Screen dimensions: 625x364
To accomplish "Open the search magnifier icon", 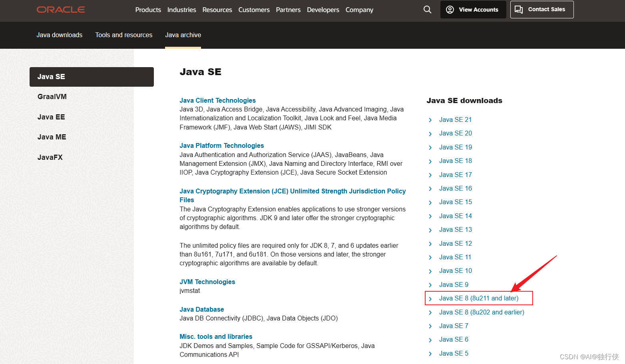I will click(427, 10).
